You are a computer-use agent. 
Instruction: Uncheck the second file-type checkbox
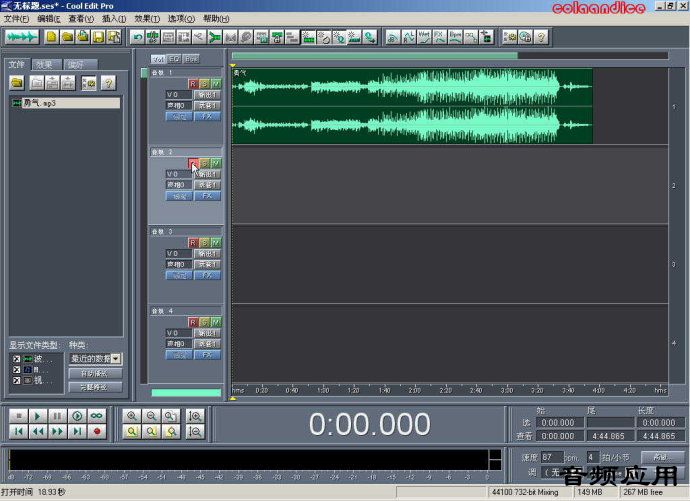17,370
